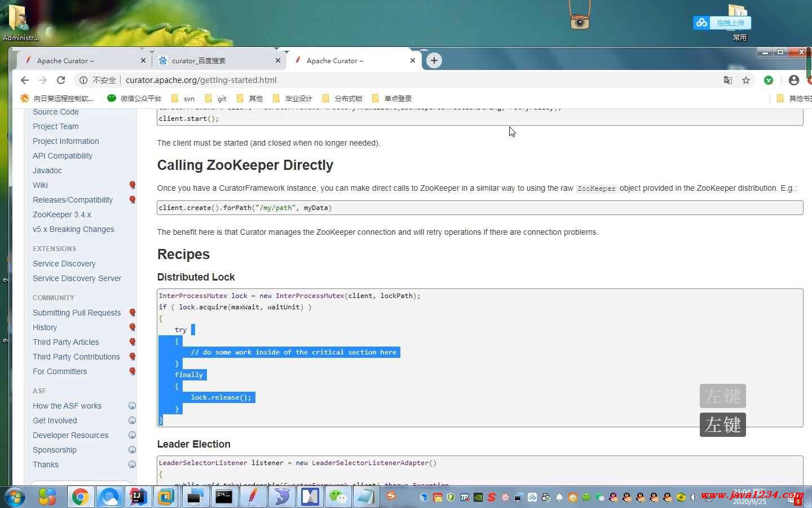The width and height of the screenshot is (812, 508).
Task: Go back using the browser back arrow
Action: coord(24,80)
